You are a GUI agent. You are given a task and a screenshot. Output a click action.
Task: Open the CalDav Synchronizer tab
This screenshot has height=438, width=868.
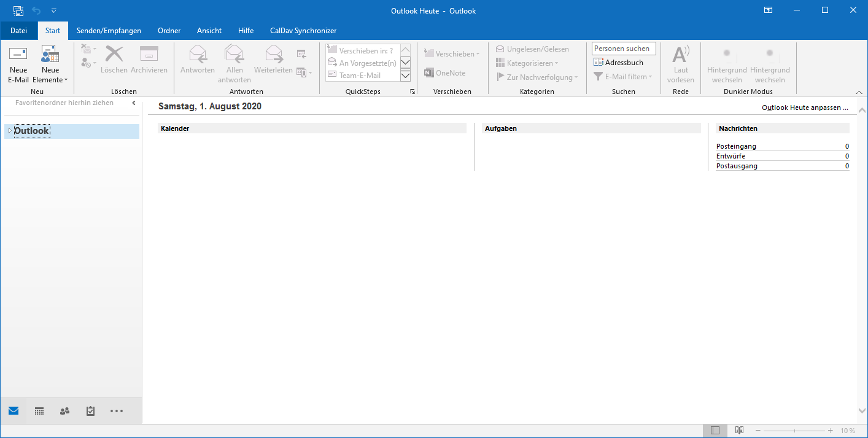click(x=303, y=31)
